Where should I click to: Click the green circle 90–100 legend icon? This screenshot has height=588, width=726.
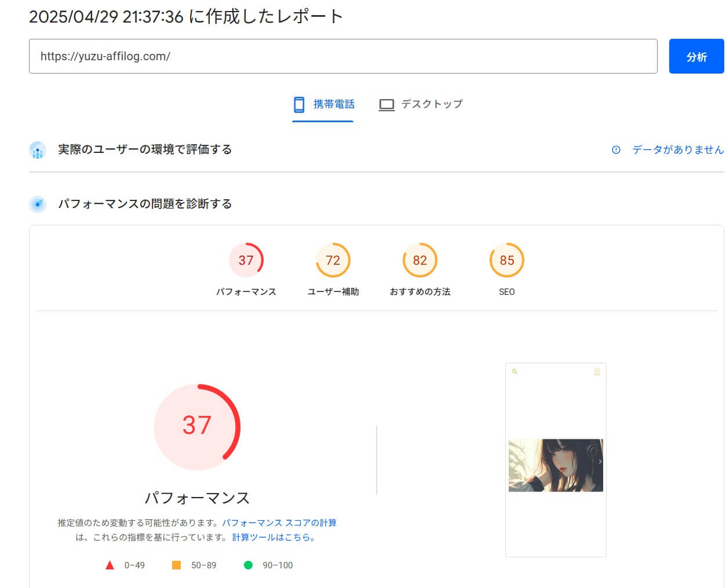click(x=248, y=565)
